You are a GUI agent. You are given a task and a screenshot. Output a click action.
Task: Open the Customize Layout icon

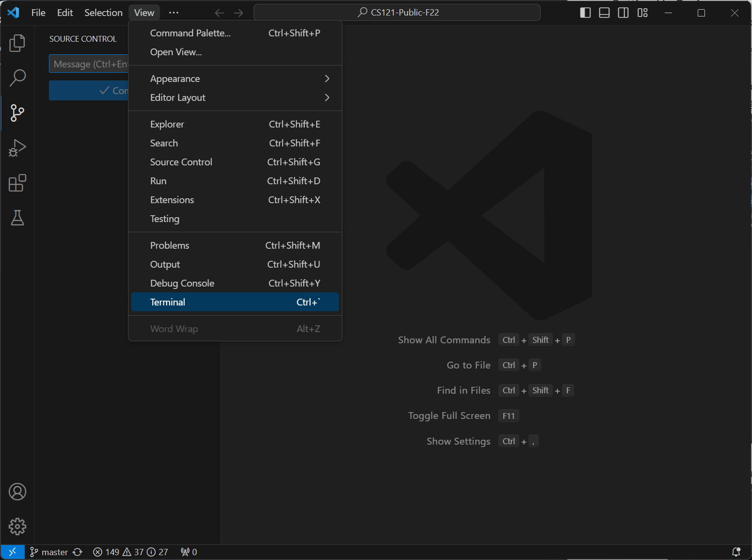click(x=642, y=13)
